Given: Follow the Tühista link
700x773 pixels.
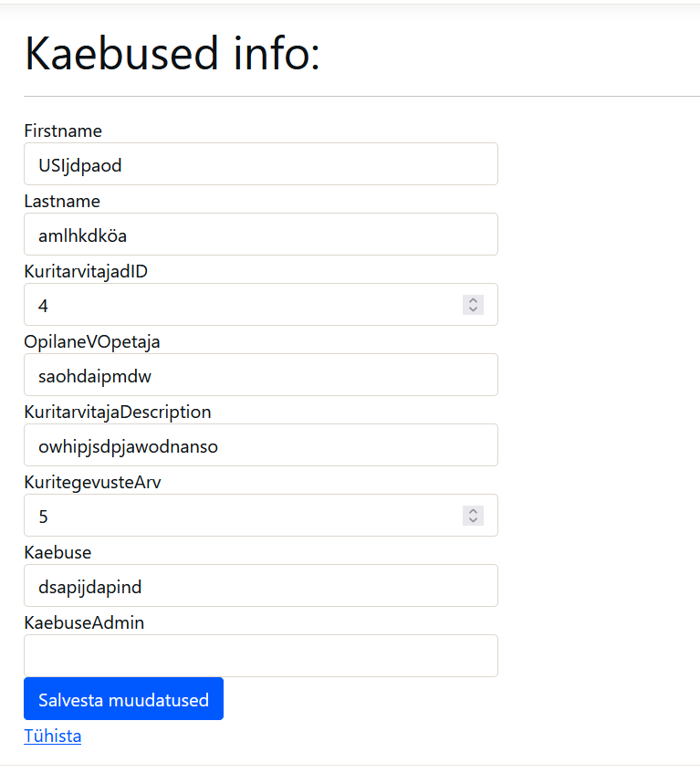Looking at the screenshot, I should pos(53,736).
